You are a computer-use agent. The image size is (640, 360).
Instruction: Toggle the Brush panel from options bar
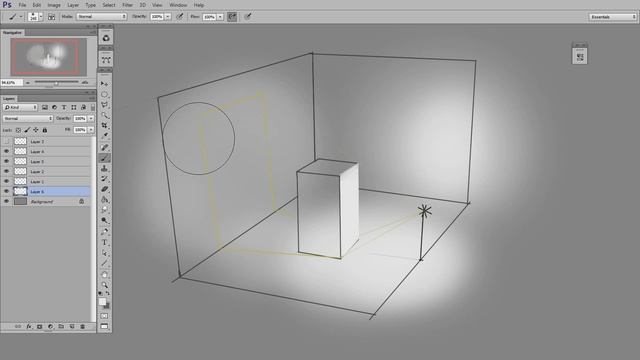(x=51, y=17)
